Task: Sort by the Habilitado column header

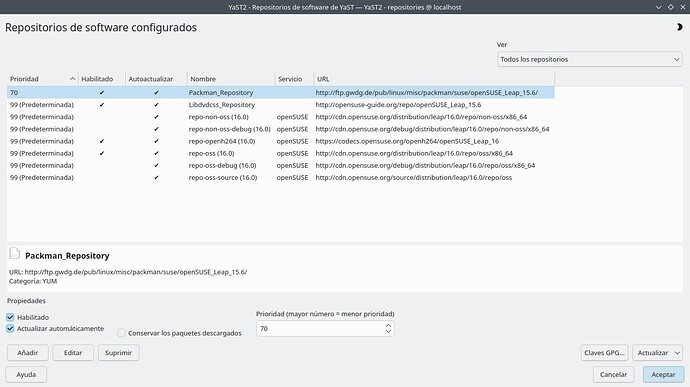Action: point(102,79)
